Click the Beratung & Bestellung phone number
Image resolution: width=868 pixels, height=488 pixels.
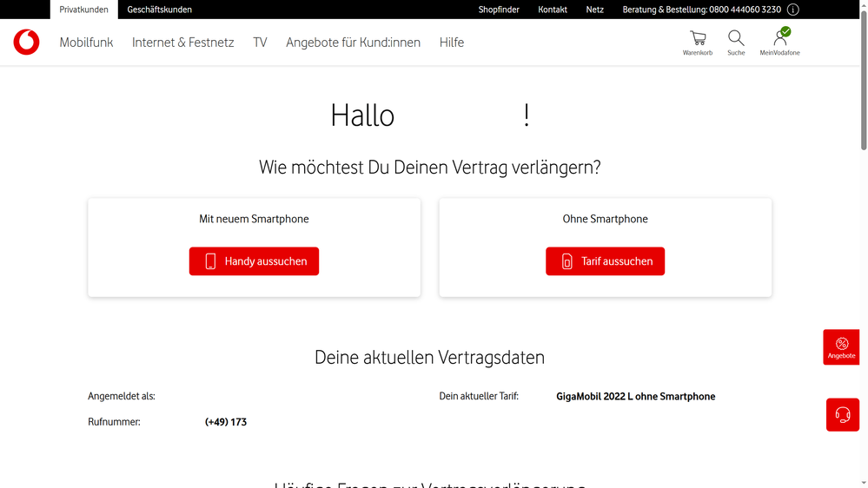701,10
